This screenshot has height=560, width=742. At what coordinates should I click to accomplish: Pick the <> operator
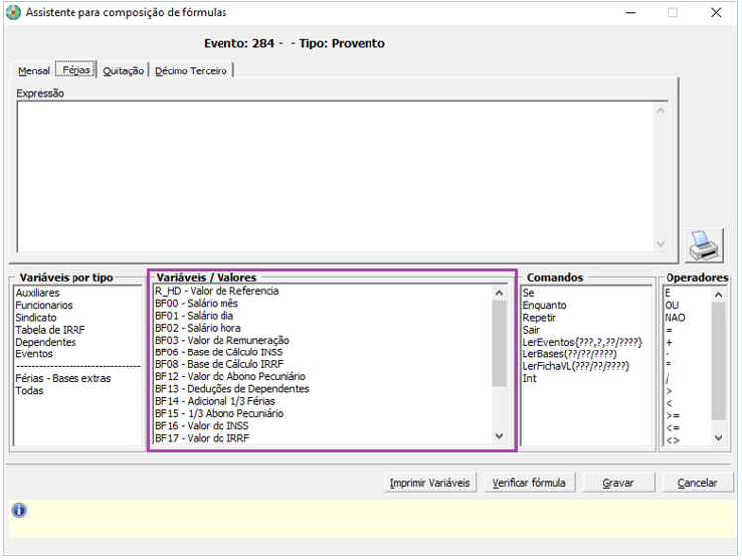(x=672, y=440)
